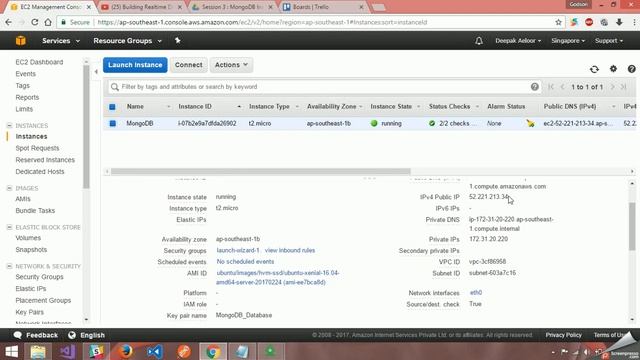Click the browser home icon
The height and width of the screenshot is (360, 640).
[48, 22]
